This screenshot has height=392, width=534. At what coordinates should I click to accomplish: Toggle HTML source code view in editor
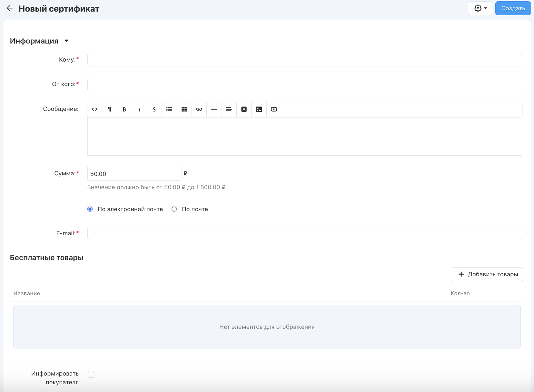[94, 109]
